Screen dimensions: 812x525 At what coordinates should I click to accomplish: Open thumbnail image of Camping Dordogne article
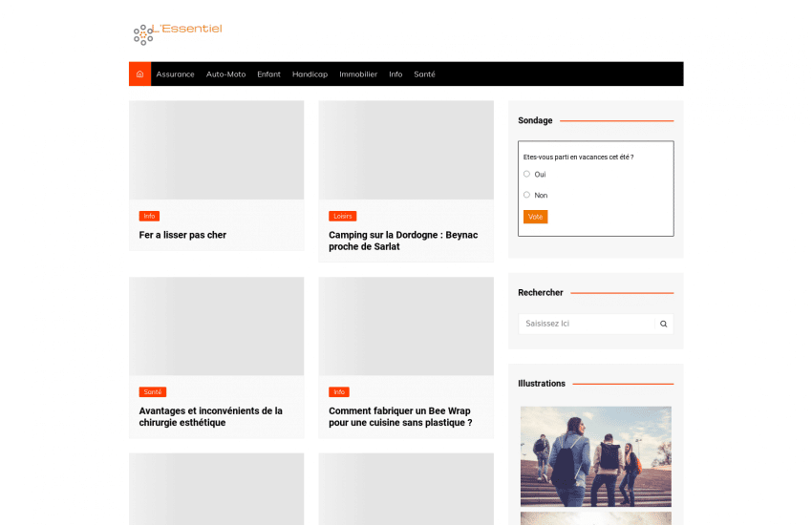coord(406,150)
